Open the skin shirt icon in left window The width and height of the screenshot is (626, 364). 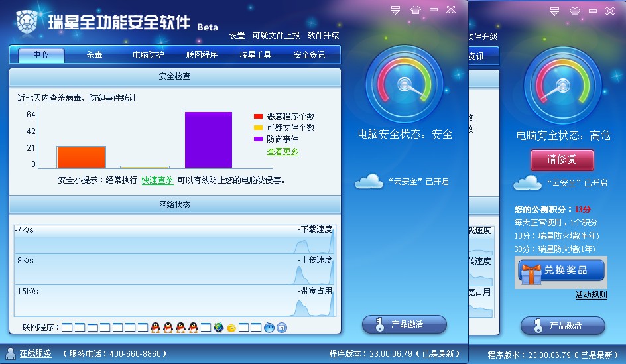pyautogui.click(x=415, y=10)
